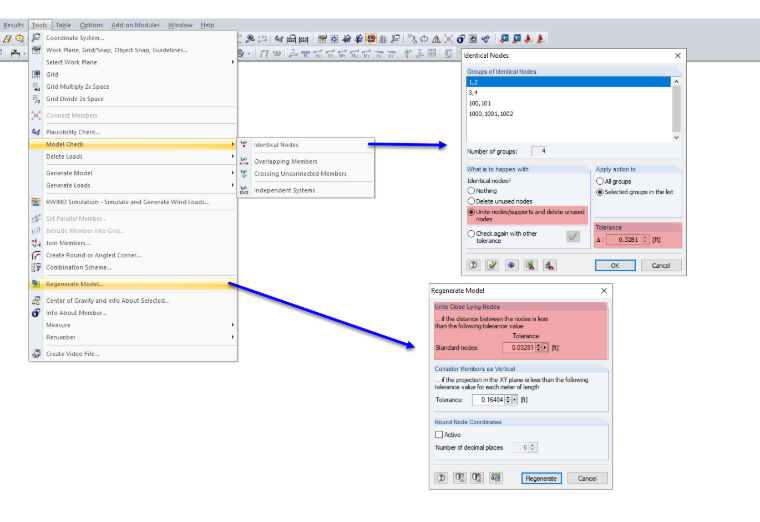Open the Standard nodes tolerance arrow dropdown
The image size is (760, 522).
pos(545,348)
